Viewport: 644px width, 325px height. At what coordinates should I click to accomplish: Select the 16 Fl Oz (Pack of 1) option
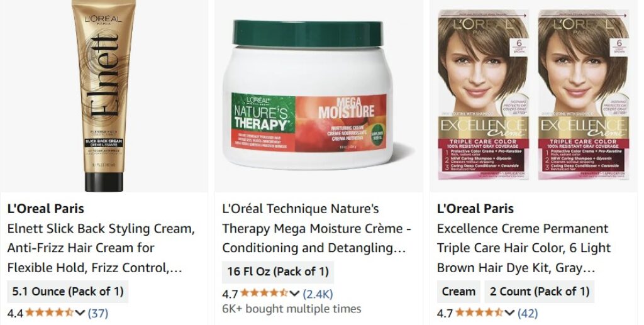tap(278, 272)
